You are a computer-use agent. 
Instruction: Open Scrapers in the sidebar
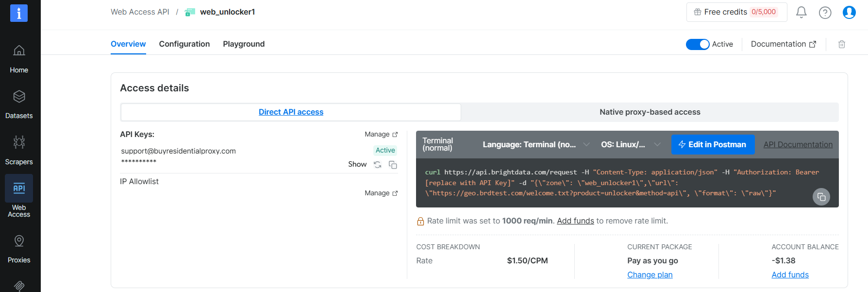19,150
